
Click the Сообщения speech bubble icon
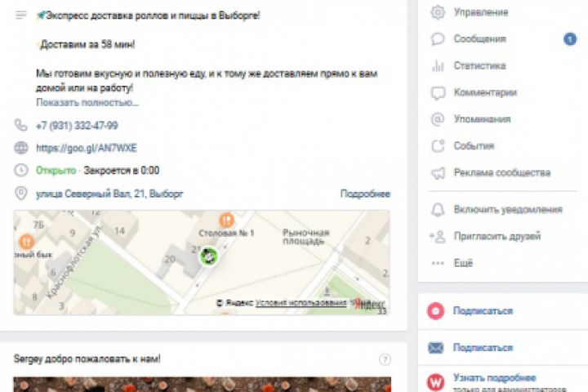click(x=438, y=38)
